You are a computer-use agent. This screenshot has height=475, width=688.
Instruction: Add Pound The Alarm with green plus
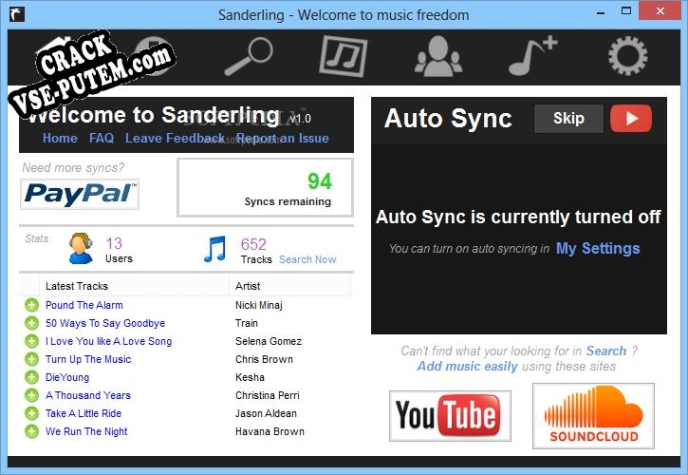pyautogui.click(x=32, y=305)
